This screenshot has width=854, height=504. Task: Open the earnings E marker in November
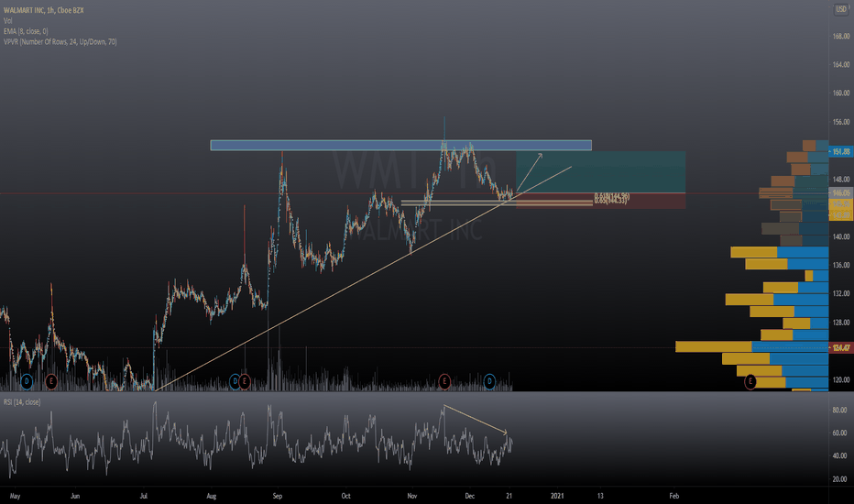(444, 381)
